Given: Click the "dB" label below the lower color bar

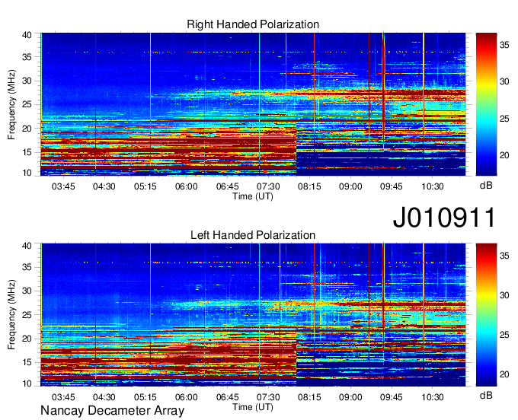Looking at the screenshot, I should click(486, 395).
